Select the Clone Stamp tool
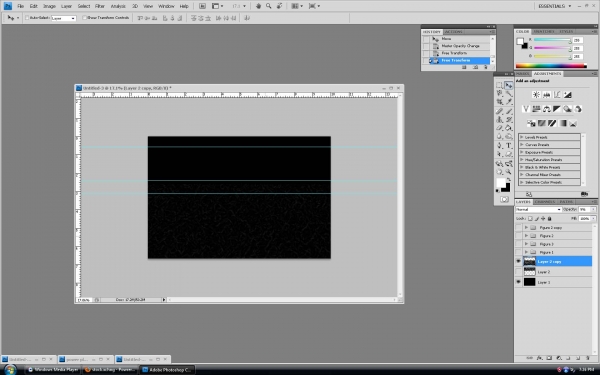This screenshot has width=600, height=375. [499, 119]
